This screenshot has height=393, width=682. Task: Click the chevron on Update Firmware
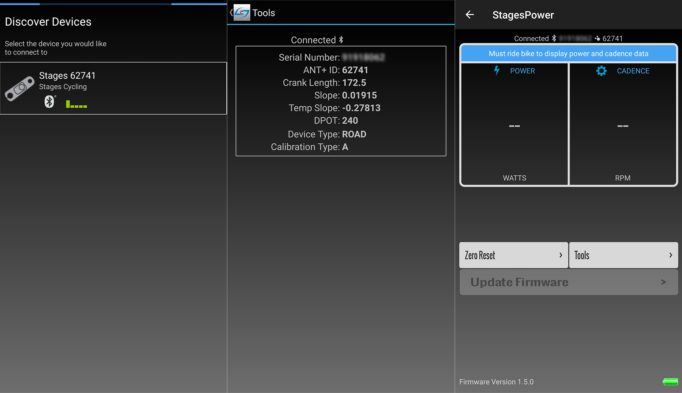pyautogui.click(x=663, y=282)
